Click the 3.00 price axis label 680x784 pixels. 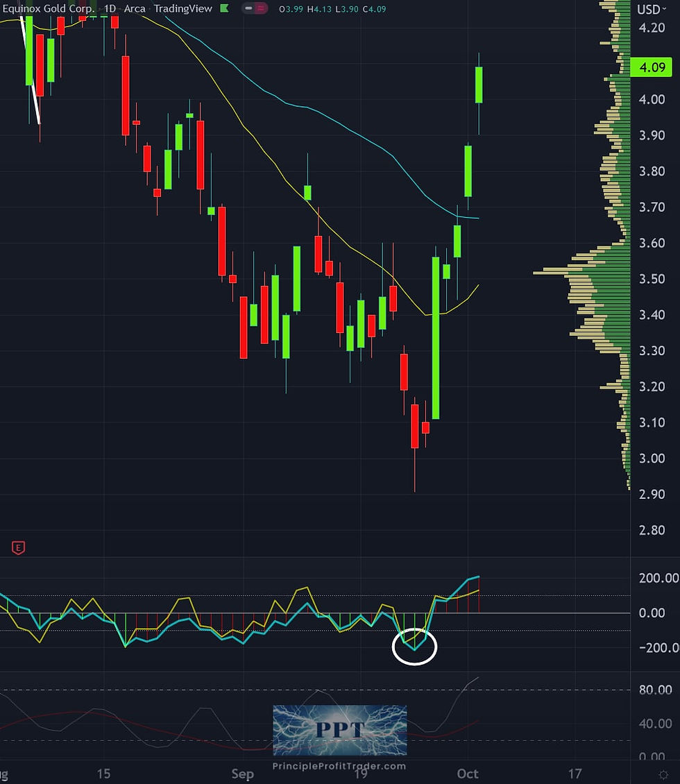tap(652, 459)
